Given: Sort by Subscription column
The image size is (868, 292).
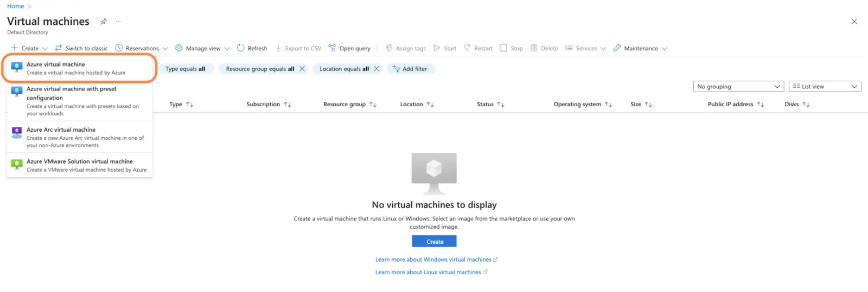Looking at the screenshot, I should pyautogui.click(x=269, y=104).
